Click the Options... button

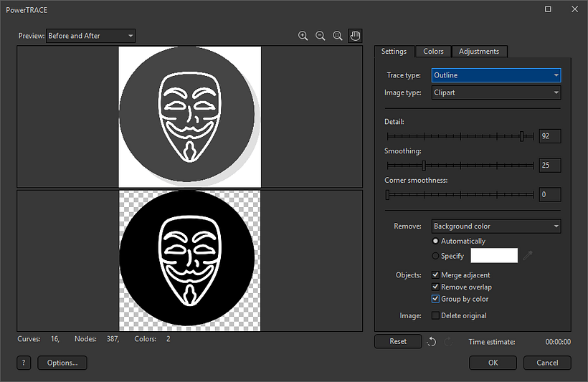pos(62,363)
